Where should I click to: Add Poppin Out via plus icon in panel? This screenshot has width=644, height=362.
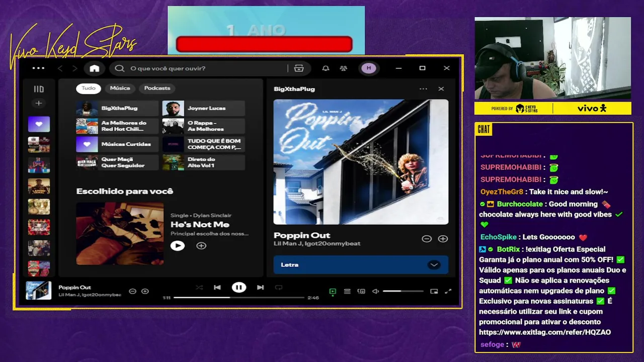tap(443, 239)
